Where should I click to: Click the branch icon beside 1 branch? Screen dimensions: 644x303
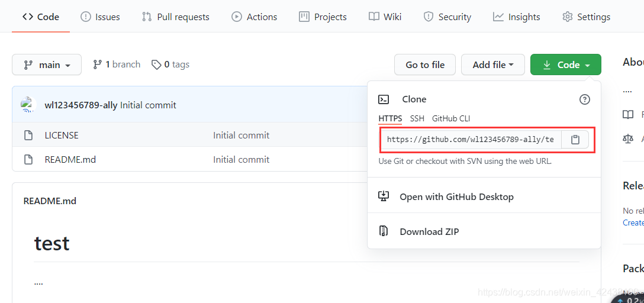point(97,65)
